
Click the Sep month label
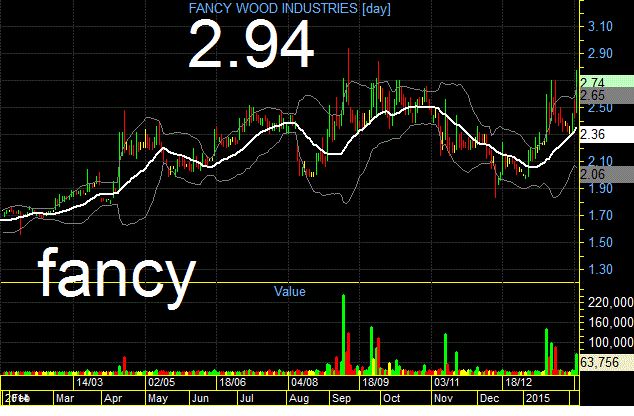point(342,398)
